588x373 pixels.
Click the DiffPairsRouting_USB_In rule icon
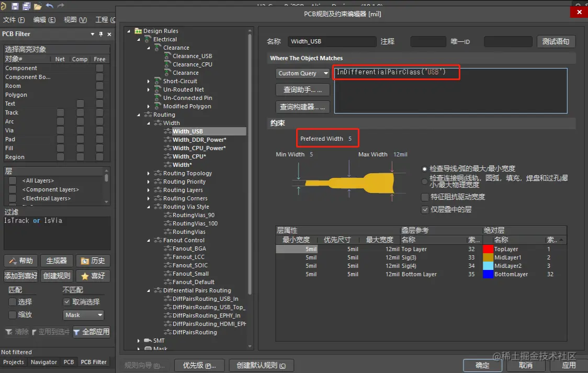click(x=167, y=298)
